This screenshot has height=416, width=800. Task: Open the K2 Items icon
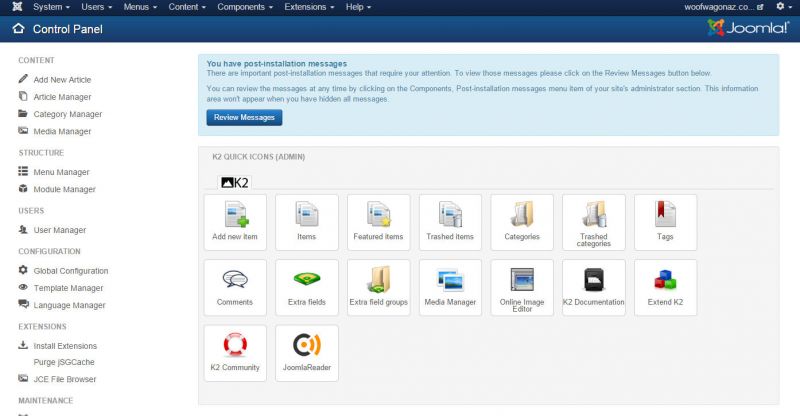pos(307,222)
